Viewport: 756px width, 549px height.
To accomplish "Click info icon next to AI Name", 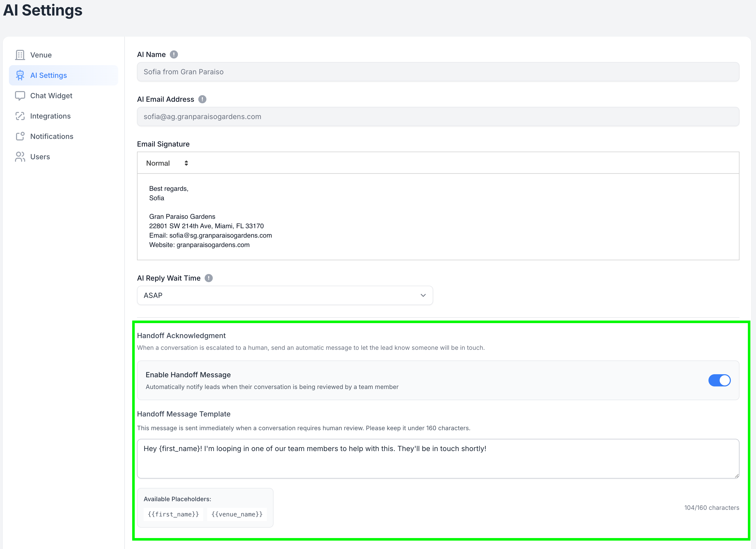I will tap(174, 55).
